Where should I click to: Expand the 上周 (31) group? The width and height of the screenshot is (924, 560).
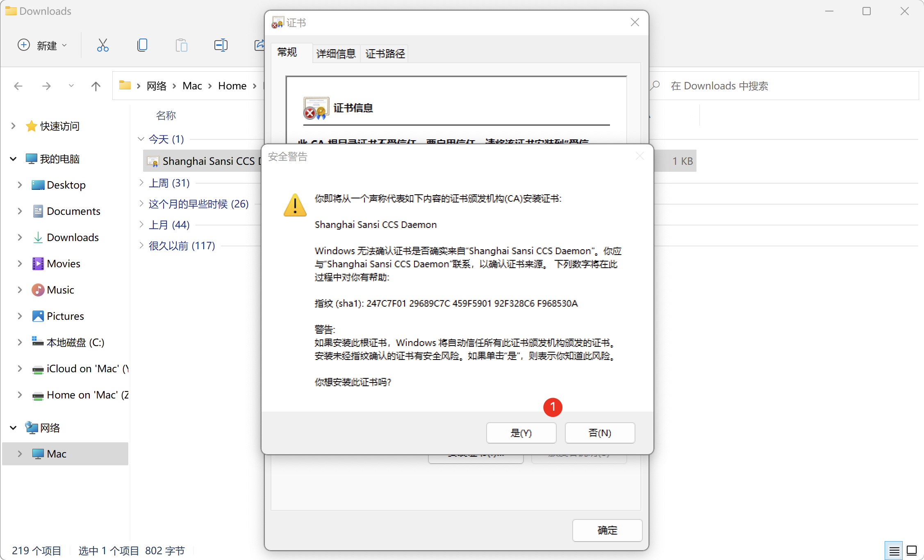coord(141,183)
